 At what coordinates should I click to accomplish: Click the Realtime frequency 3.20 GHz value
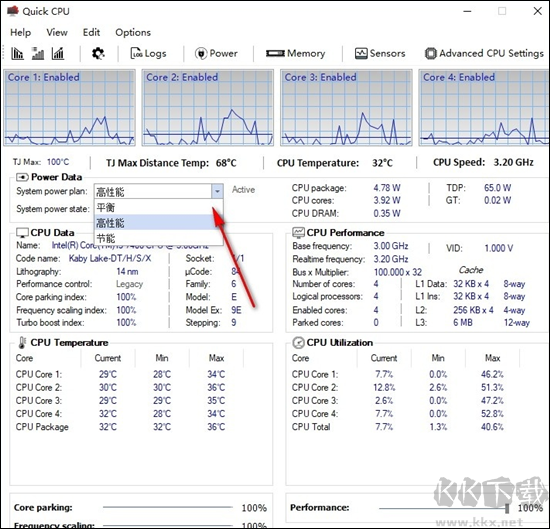[x=391, y=259]
